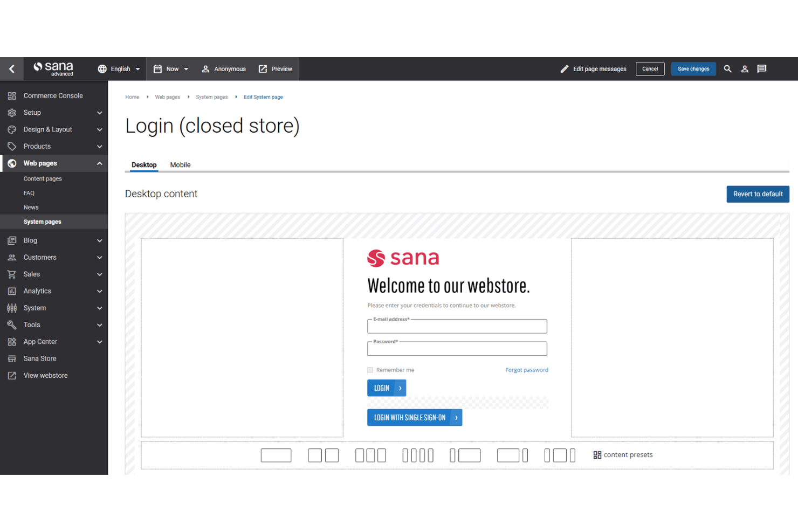798x532 pixels.
Task: Collapse the Web pages section chevron
Action: [100, 163]
